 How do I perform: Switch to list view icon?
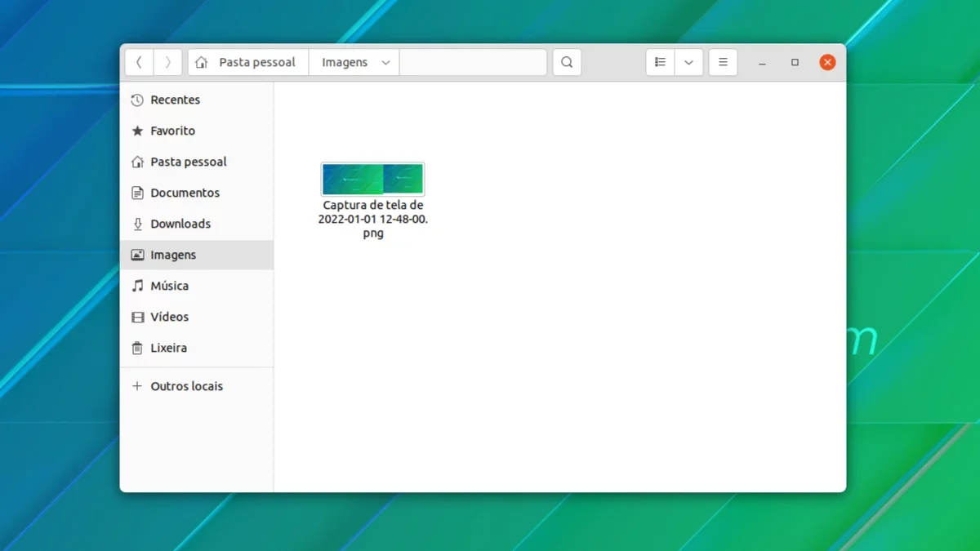pyautogui.click(x=660, y=62)
